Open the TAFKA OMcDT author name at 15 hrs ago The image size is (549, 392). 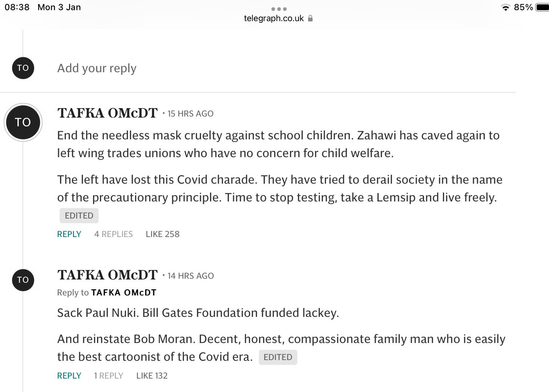[108, 113]
